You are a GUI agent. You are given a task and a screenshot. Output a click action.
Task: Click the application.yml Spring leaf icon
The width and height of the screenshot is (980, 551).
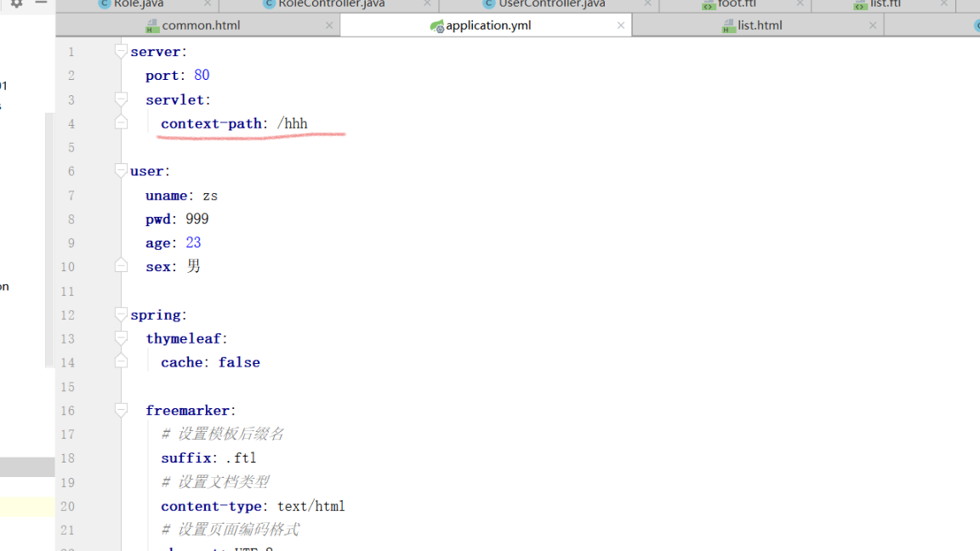(437, 26)
